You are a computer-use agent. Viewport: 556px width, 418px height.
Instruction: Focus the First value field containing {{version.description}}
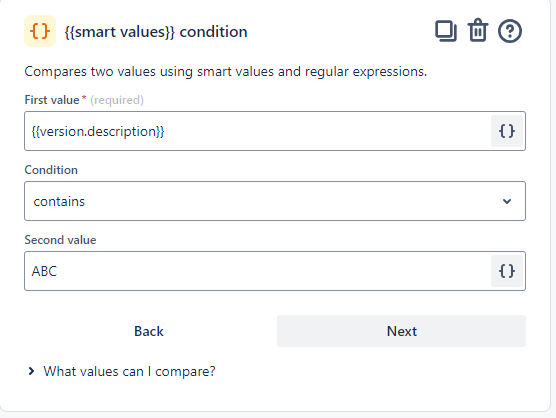(258, 131)
